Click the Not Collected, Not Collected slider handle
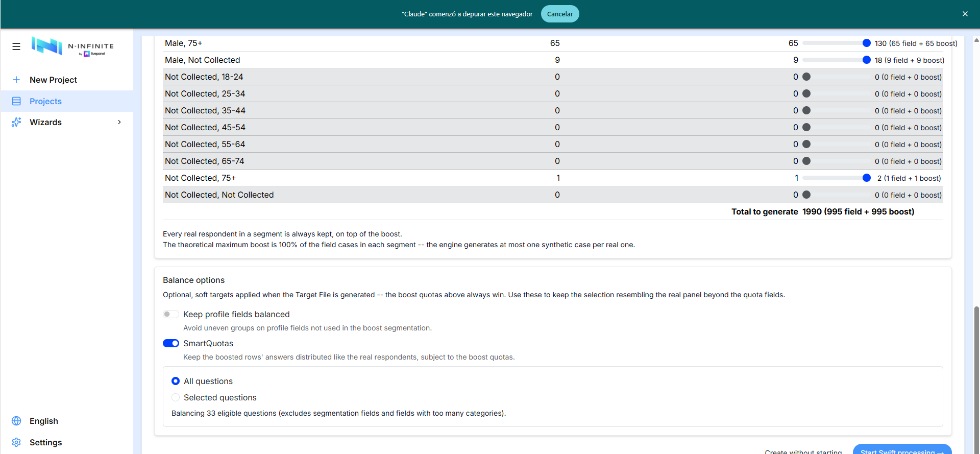Image resolution: width=980 pixels, height=454 pixels. (806, 195)
